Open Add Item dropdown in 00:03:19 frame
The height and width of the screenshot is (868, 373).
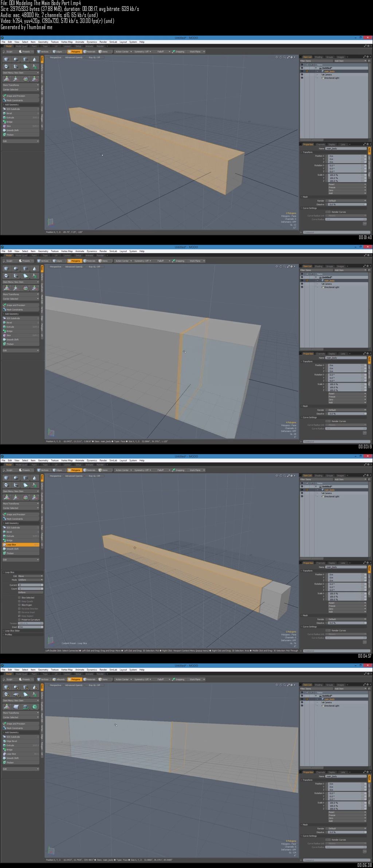pyautogui.click(x=351, y=270)
